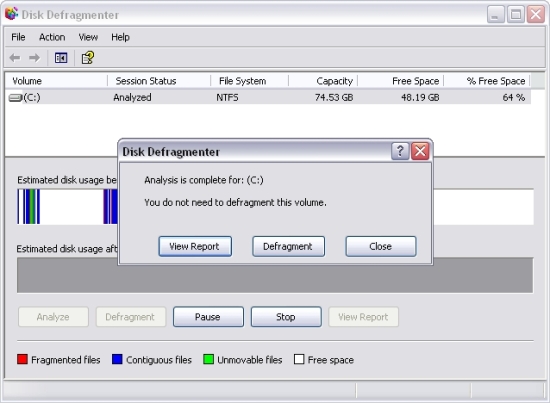The height and width of the screenshot is (403, 550).
Task: Open the File menu
Action: [18, 37]
